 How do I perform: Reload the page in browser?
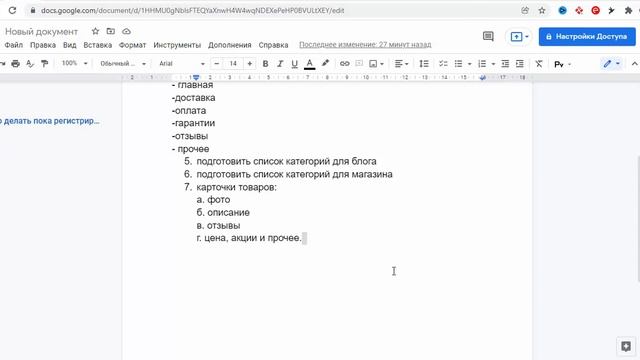pyautogui.click(x=12, y=10)
